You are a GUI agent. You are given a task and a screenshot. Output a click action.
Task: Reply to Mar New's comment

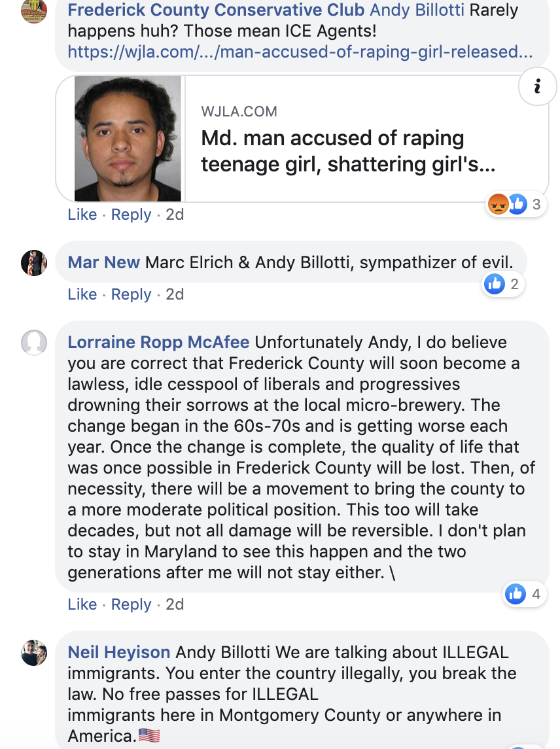tap(131, 294)
